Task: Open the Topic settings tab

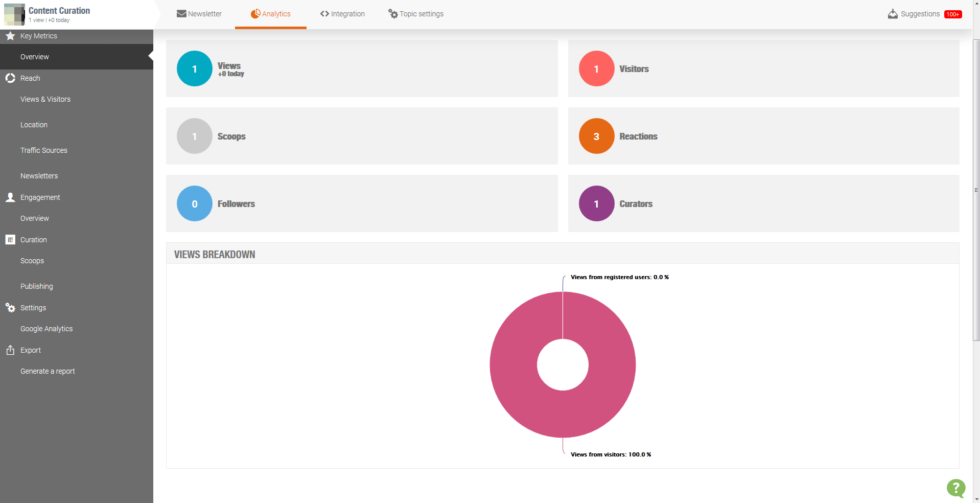Action: pos(416,14)
